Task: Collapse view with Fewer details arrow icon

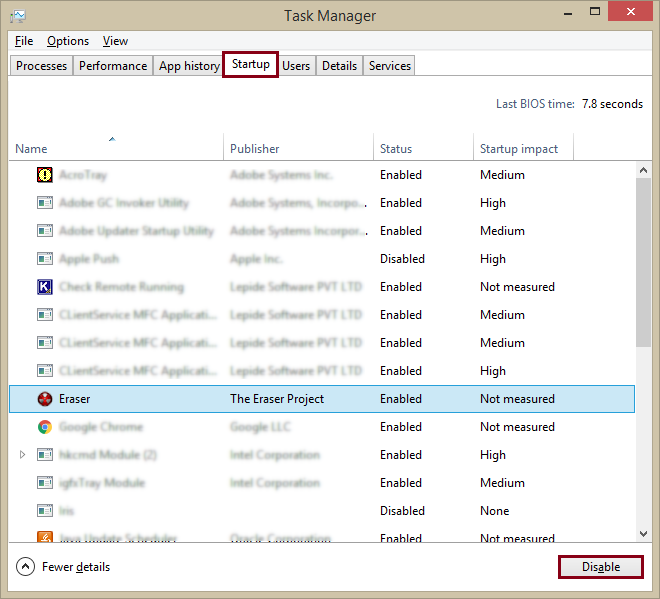Action: (25, 567)
